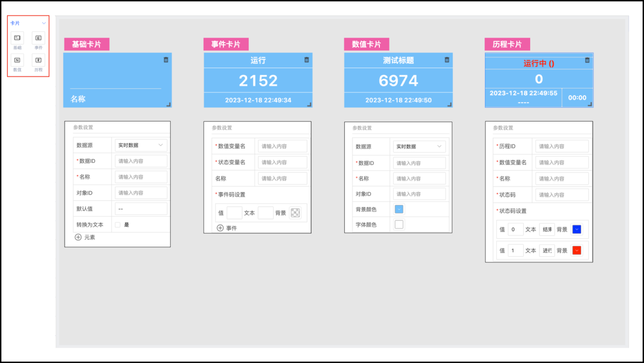Screen dimensions: 644x363
Task: Open 数据源 dropdown in value card settings
Action: [x=419, y=146]
